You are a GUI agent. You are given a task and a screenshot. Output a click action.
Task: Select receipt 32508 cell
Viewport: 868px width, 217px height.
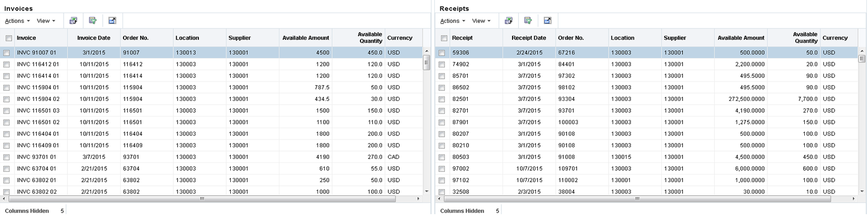(461, 192)
